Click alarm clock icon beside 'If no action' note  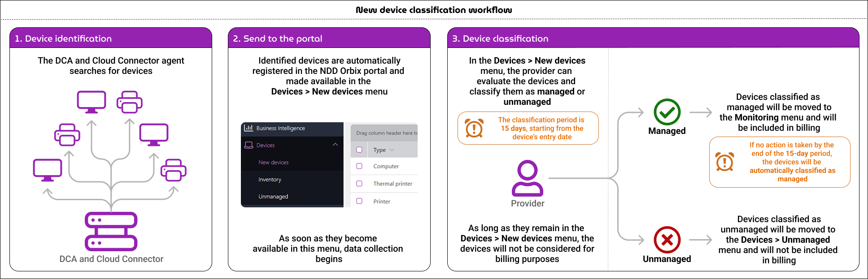pos(725,162)
